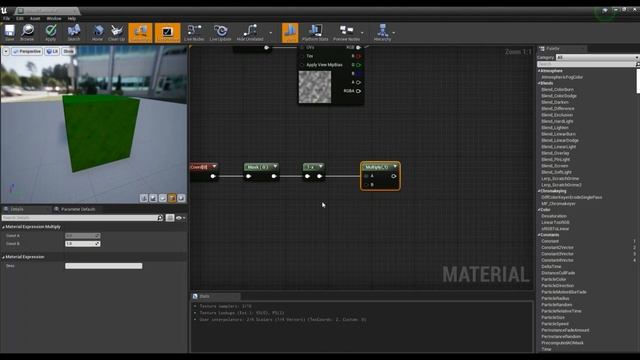Open the Help menu
Viewport: 640px width, 360px height.
[72, 18]
